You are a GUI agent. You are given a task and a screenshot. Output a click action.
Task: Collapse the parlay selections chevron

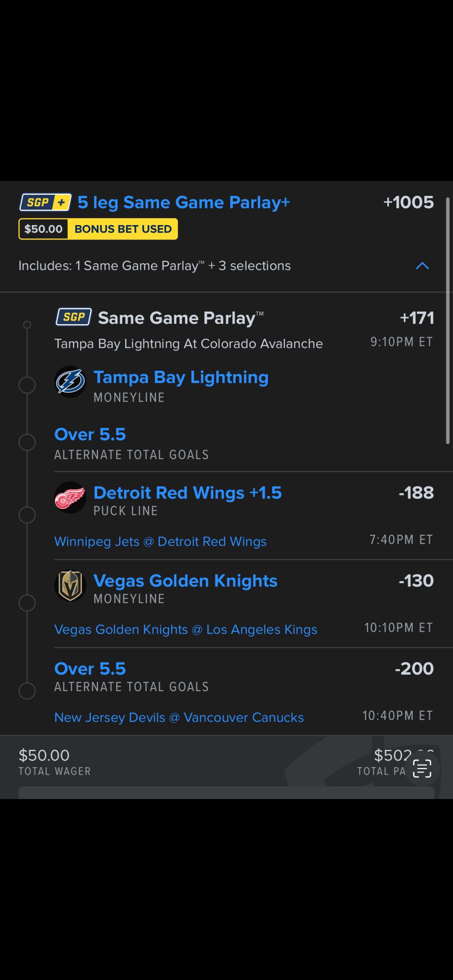422,266
